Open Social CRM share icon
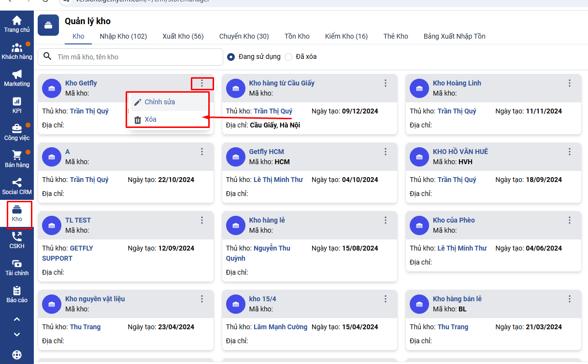This screenshot has height=364, width=588. pyautogui.click(x=17, y=186)
